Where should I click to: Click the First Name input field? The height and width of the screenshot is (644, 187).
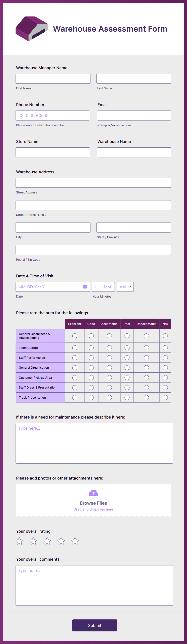point(53,78)
